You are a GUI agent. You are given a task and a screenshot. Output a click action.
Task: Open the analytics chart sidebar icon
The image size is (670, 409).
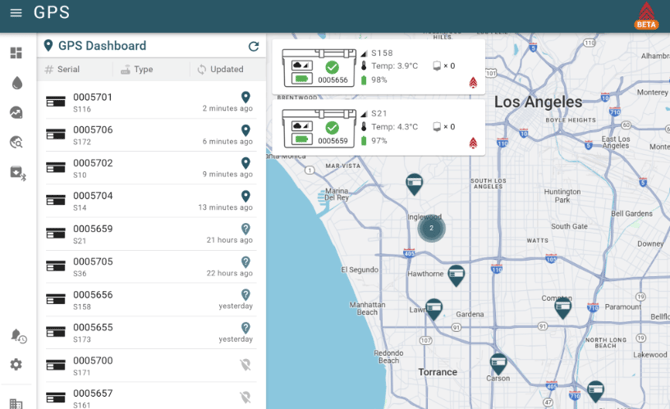click(x=16, y=113)
